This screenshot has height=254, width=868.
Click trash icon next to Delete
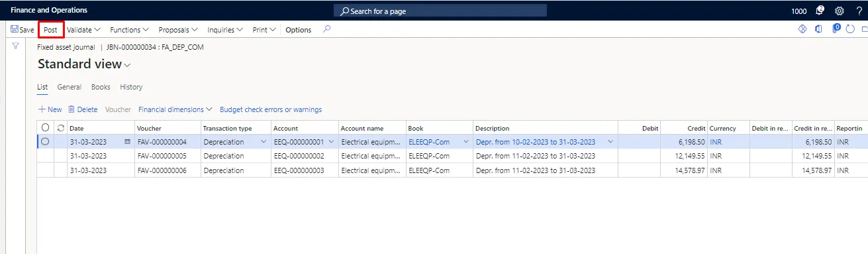72,109
